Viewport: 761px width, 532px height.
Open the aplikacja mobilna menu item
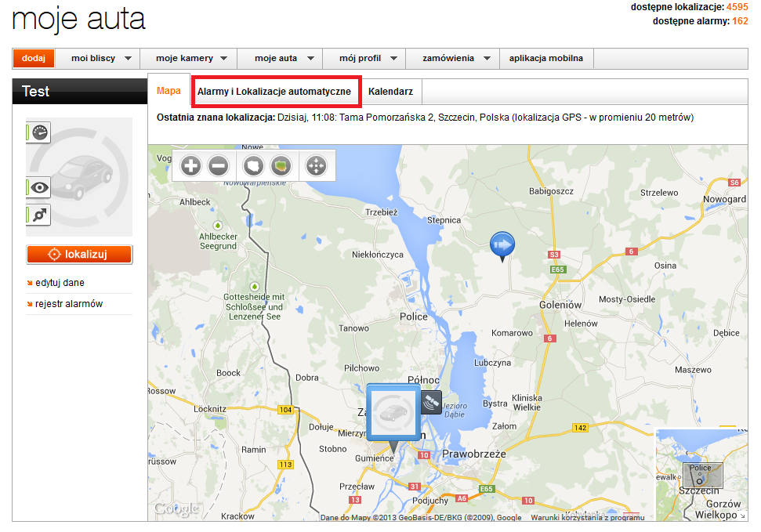coord(546,59)
